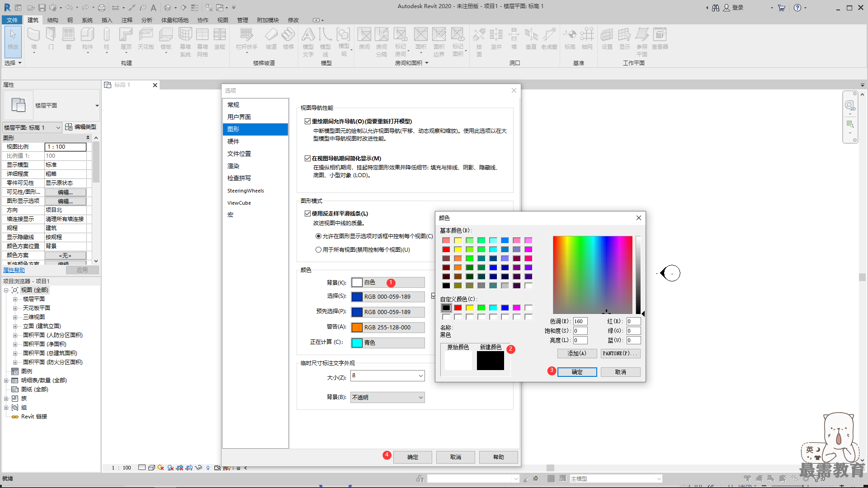
Task: Open the floor plan level selector dropdown
Action: [32, 128]
